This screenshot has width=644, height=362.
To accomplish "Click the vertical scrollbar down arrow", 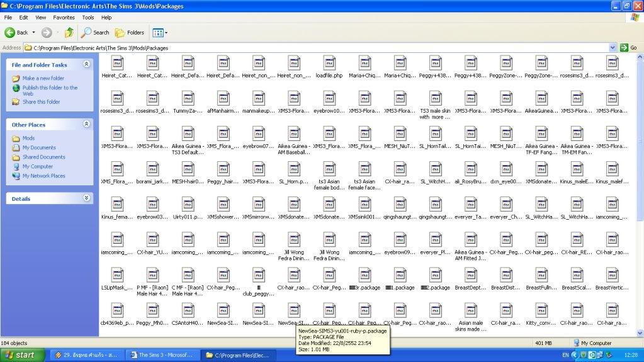I will [640, 333].
